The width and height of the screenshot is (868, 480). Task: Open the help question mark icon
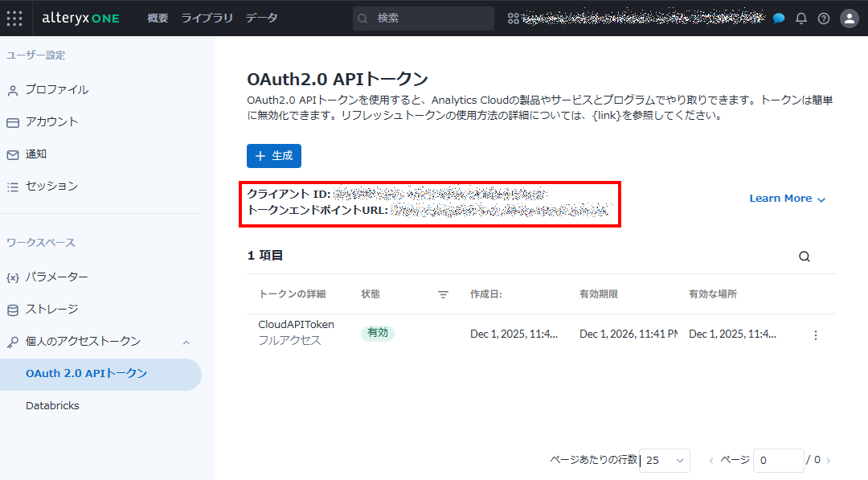click(824, 18)
